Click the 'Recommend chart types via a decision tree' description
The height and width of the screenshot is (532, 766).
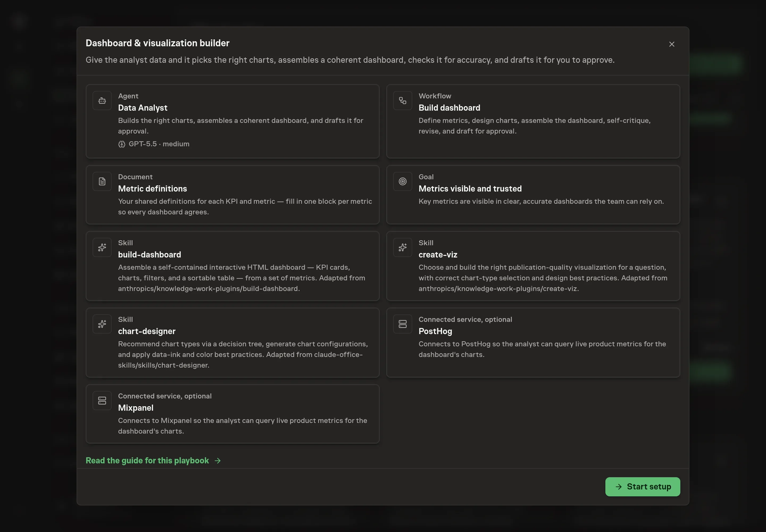point(243,355)
